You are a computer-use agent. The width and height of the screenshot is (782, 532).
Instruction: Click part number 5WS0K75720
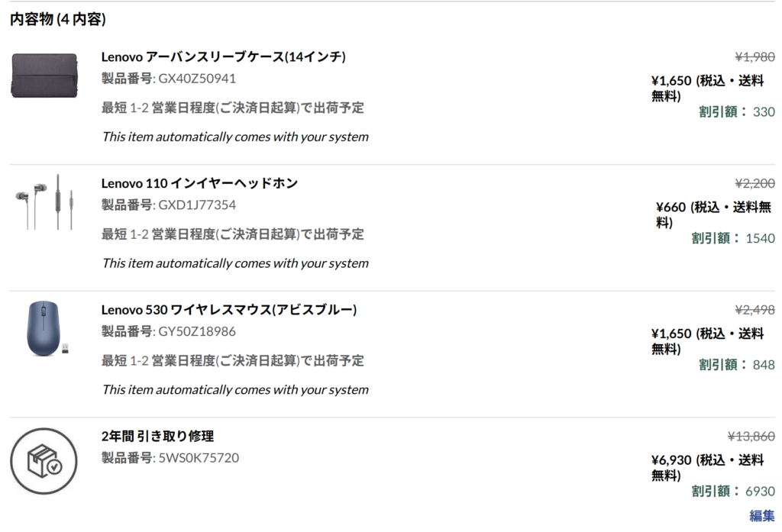[x=199, y=458]
